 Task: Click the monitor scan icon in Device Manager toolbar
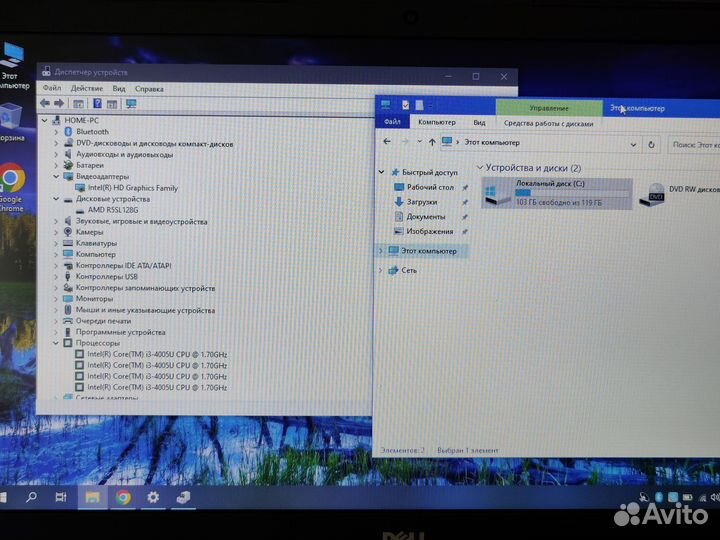coord(131,104)
